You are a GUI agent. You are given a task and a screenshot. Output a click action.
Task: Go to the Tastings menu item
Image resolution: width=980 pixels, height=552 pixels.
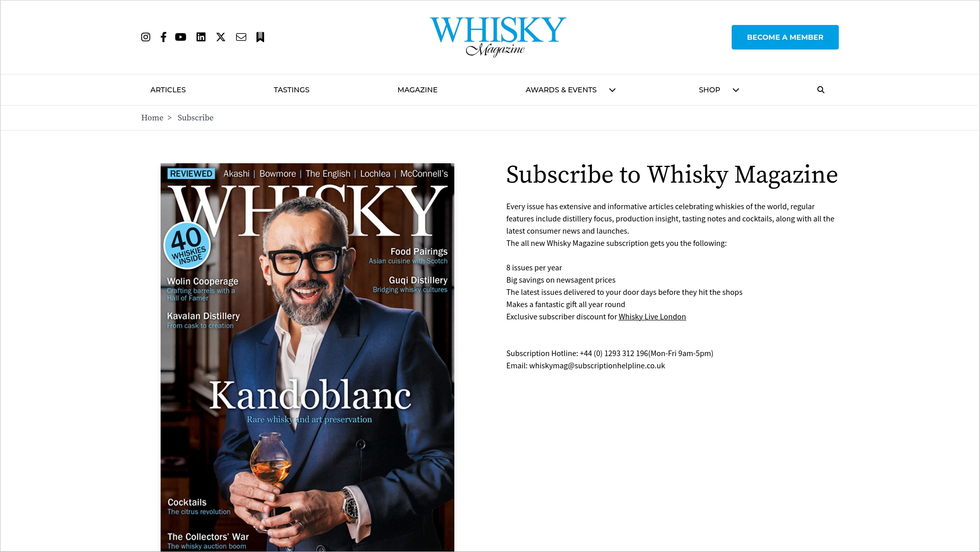292,90
